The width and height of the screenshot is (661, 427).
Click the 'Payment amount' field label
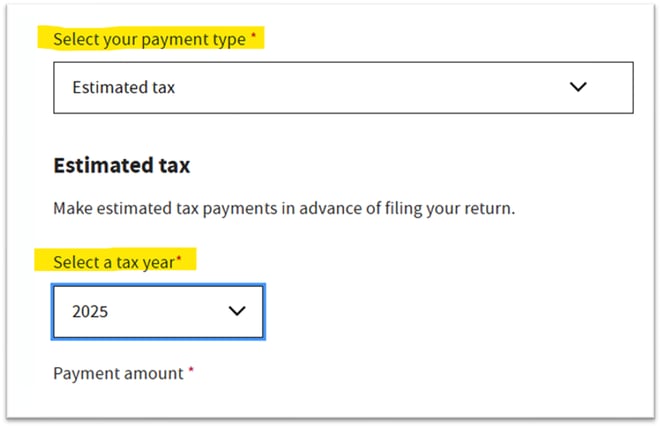pos(118,373)
